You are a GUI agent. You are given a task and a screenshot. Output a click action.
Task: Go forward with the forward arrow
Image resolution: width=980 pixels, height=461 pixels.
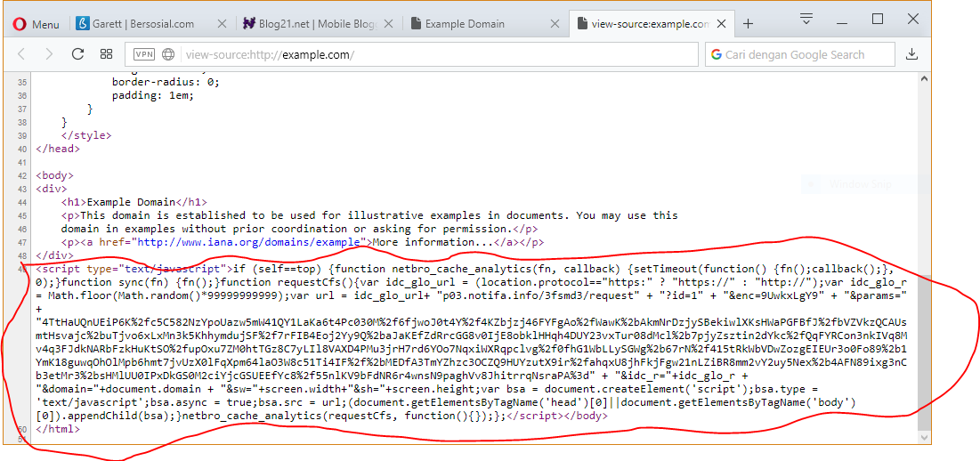click(x=49, y=54)
